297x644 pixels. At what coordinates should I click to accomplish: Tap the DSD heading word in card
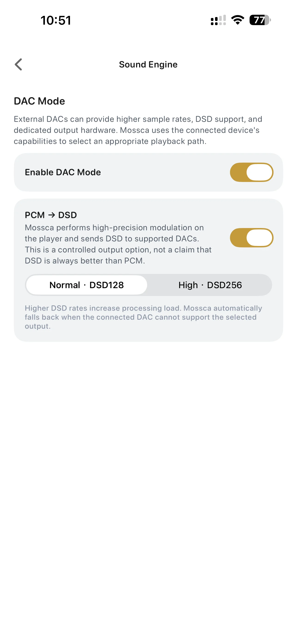click(67, 215)
